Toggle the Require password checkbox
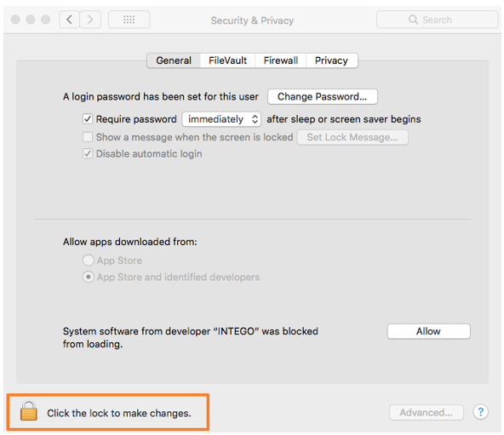Viewport: 504px width, 435px height. (x=88, y=119)
